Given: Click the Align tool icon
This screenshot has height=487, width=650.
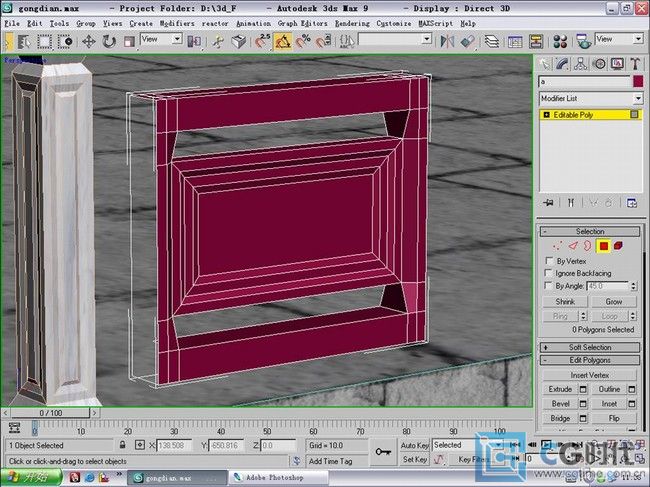Looking at the screenshot, I should tap(467, 41).
